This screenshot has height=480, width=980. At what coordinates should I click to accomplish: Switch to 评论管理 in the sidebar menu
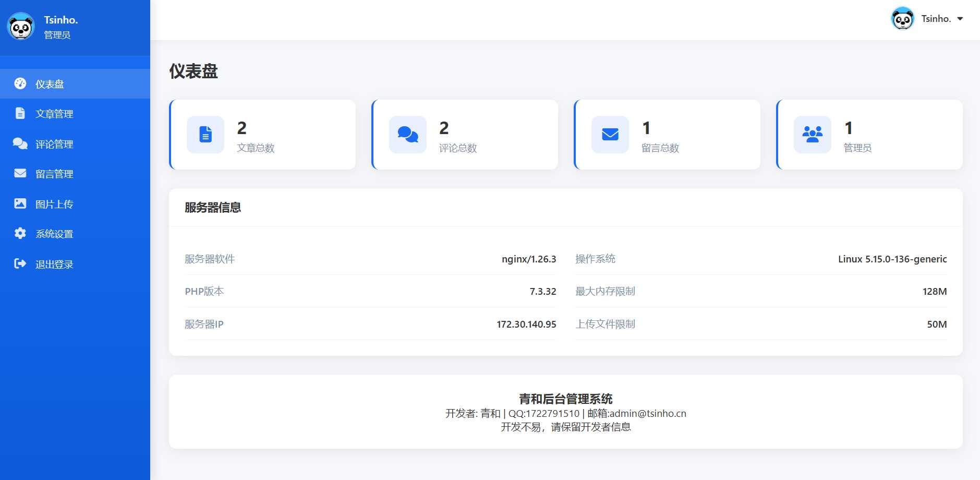pos(54,143)
